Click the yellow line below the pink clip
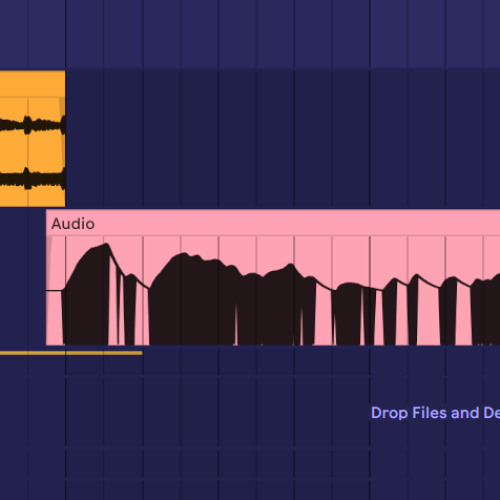500x500 pixels. 71,353
